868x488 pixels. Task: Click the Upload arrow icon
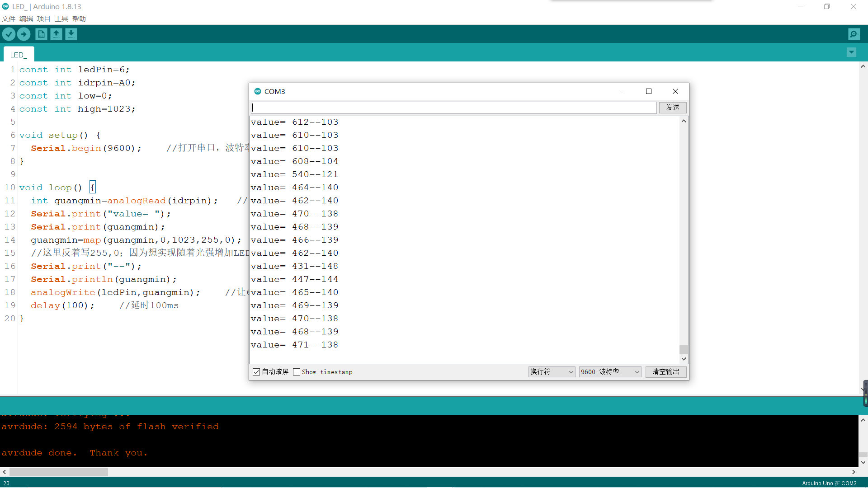point(24,34)
